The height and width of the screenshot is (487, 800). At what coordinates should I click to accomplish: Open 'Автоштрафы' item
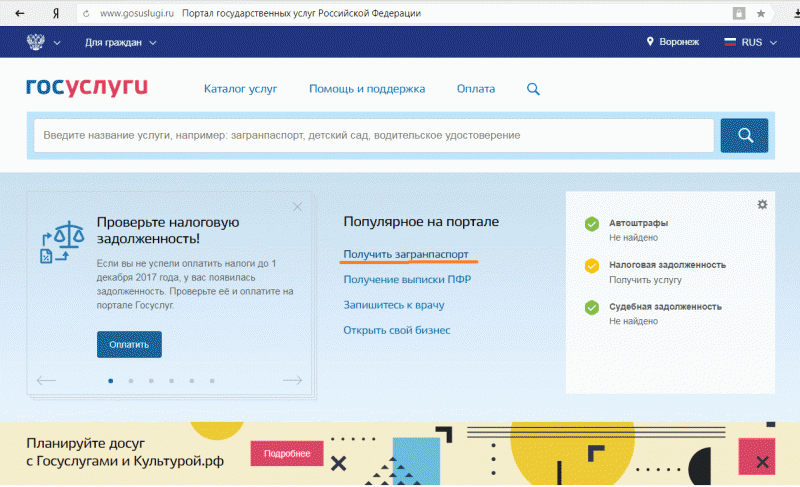tap(638, 223)
